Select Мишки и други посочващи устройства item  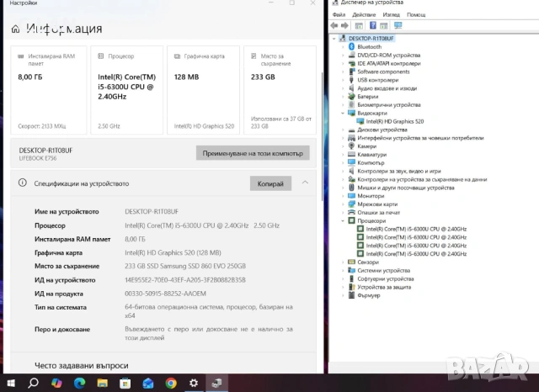[406, 188]
